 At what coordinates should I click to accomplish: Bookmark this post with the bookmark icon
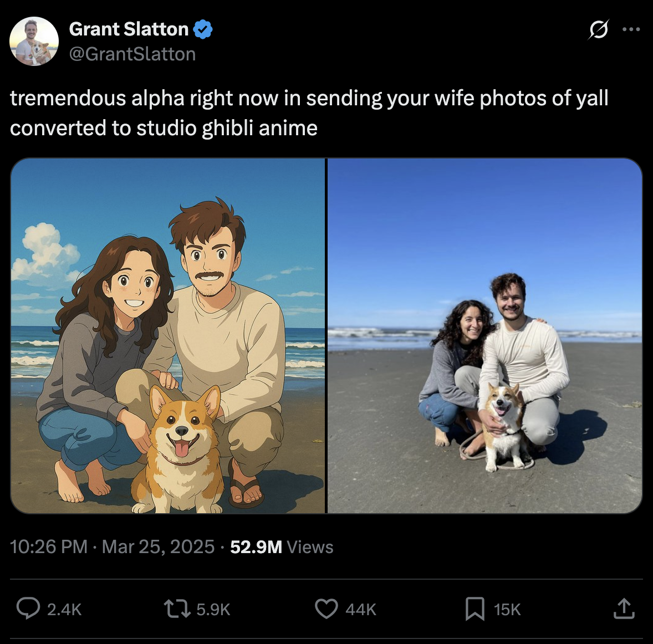(x=476, y=609)
